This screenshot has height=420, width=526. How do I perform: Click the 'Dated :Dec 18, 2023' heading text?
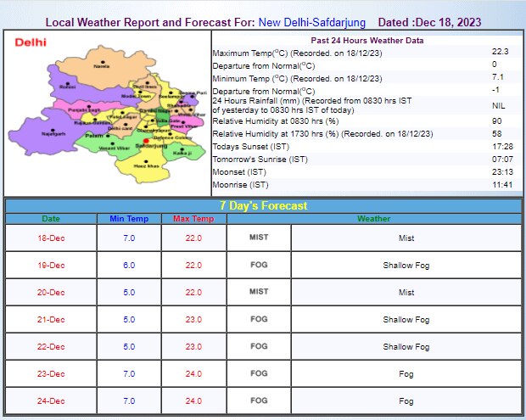pos(430,22)
